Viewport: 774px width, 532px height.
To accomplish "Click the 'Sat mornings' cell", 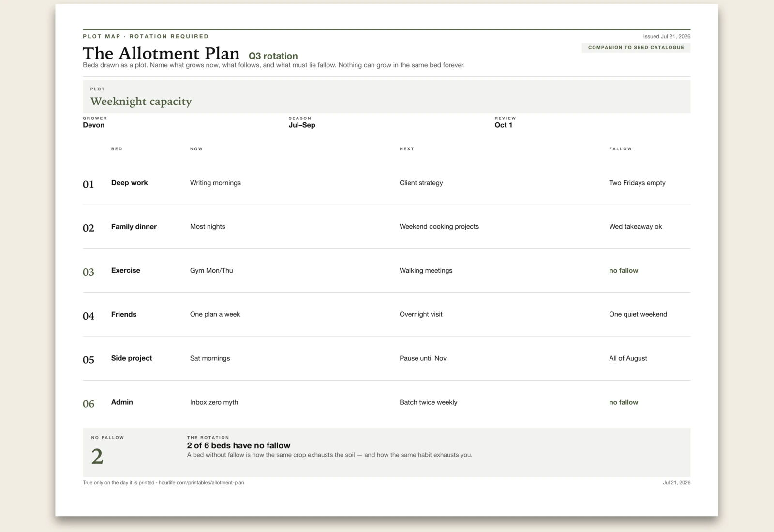I will pyautogui.click(x=210, y=358).
